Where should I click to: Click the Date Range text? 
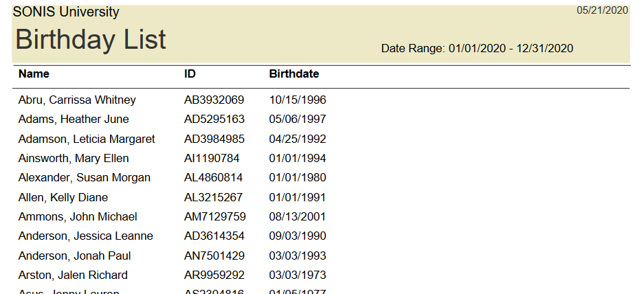tap(477, 48)
